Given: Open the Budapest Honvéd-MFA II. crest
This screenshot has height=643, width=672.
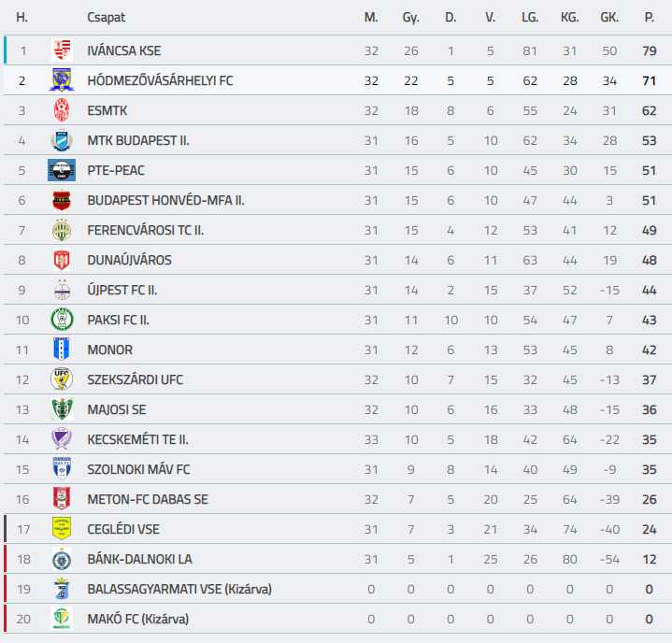Looking at the screenshot, I should 62,200.
